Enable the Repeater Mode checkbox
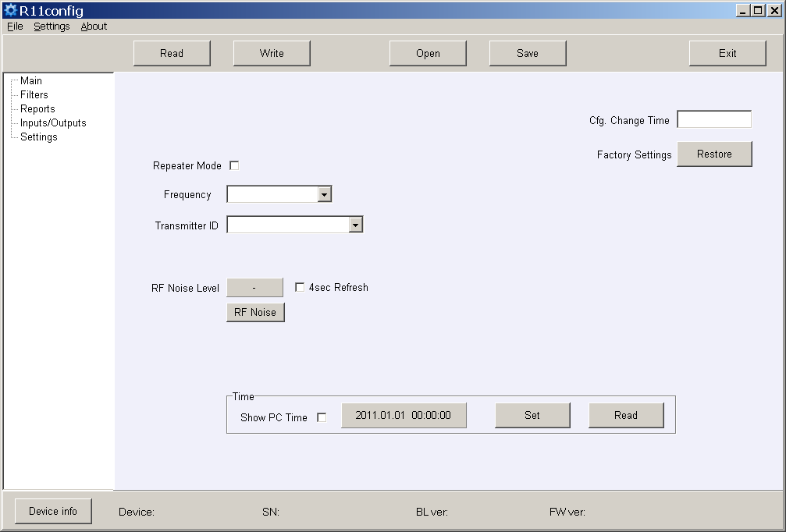 pos(234,165)
